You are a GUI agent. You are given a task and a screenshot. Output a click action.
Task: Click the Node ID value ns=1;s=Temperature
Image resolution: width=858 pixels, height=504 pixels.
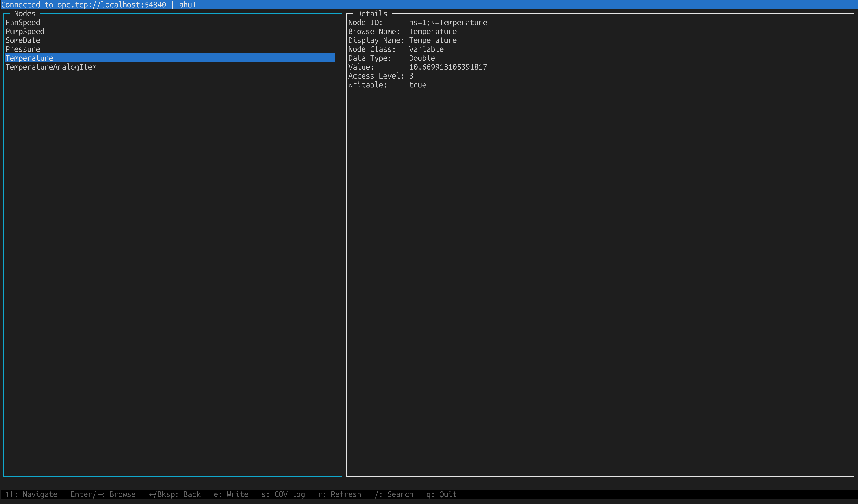click(x=448, y=22)
